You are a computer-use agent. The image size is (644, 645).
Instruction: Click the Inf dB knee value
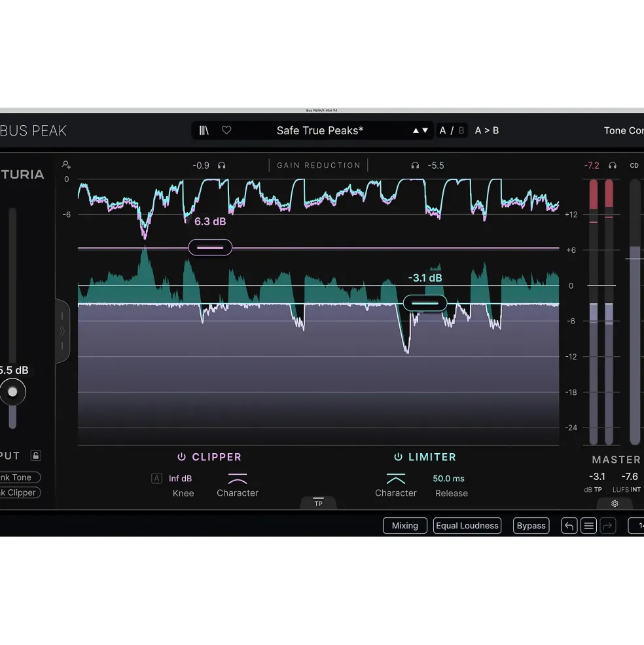coord(180,479)
